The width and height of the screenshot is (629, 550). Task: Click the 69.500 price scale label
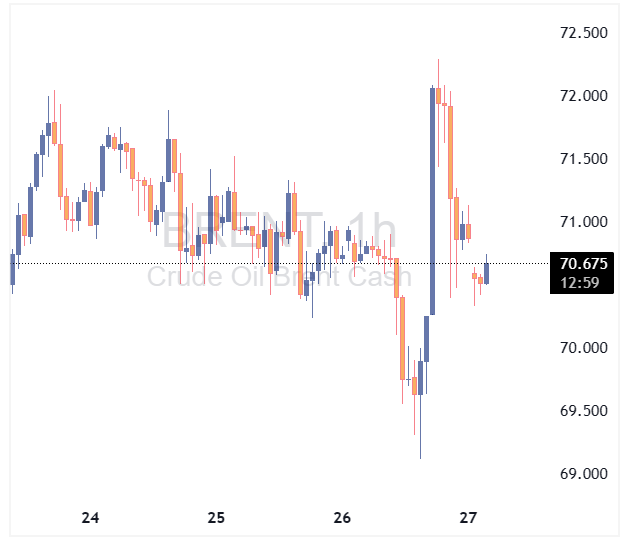(583, 411)
